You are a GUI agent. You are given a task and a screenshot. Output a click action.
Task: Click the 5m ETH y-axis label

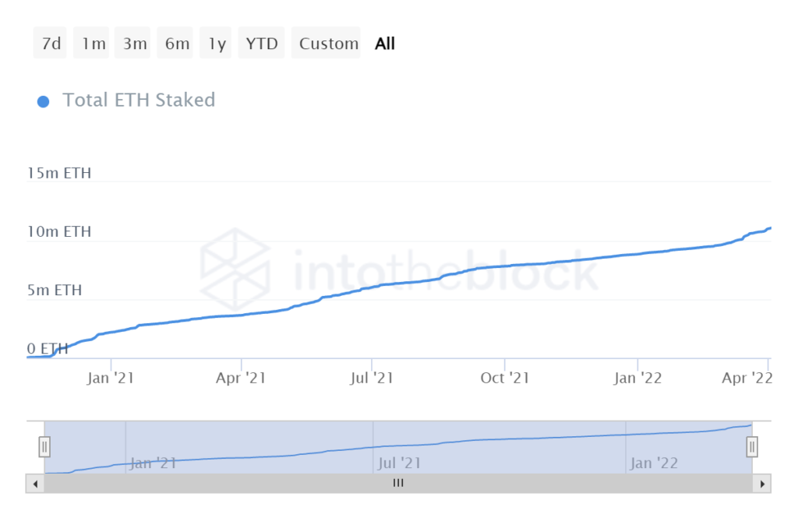click(x=55, y=290)
